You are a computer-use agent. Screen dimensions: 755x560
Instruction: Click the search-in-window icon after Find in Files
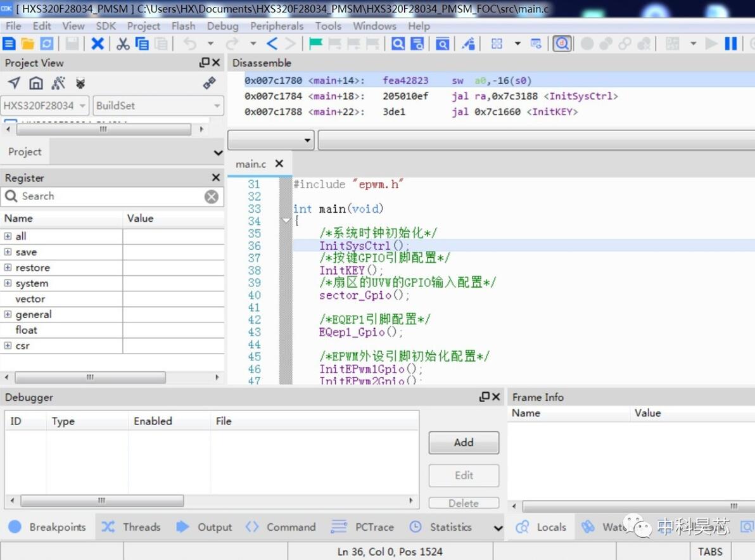(443, 44)
